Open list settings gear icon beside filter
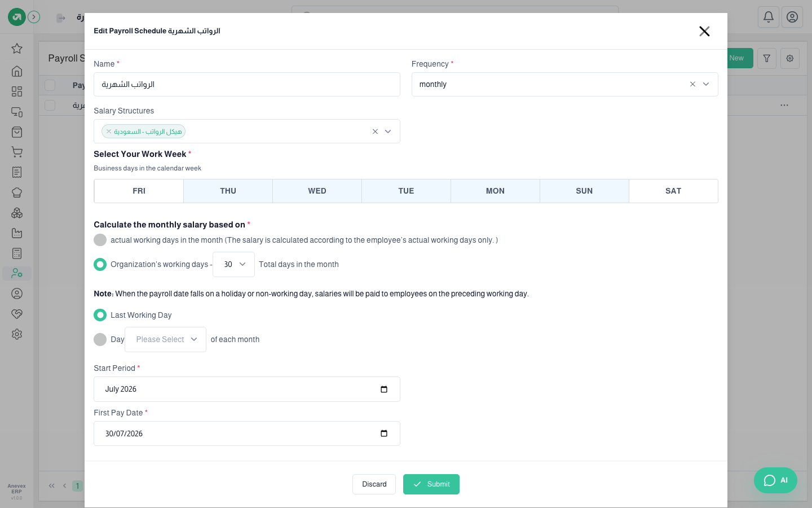This screenshot has width=812, height=508. point(790,58)
